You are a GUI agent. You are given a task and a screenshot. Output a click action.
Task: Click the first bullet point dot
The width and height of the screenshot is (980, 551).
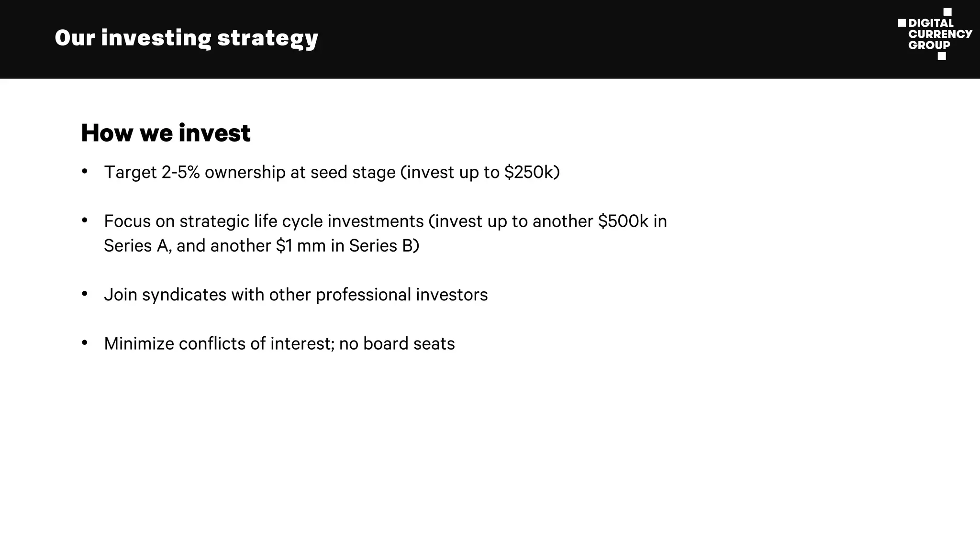click(x=85, y=171)
